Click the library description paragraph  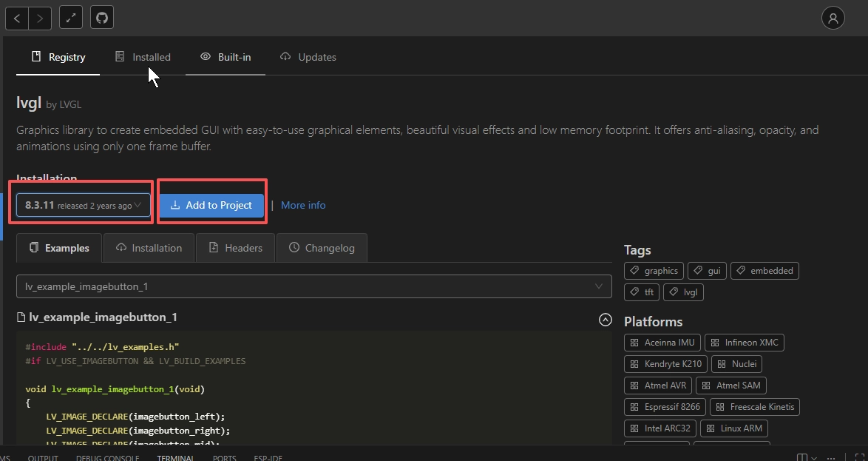pos(418,138)
